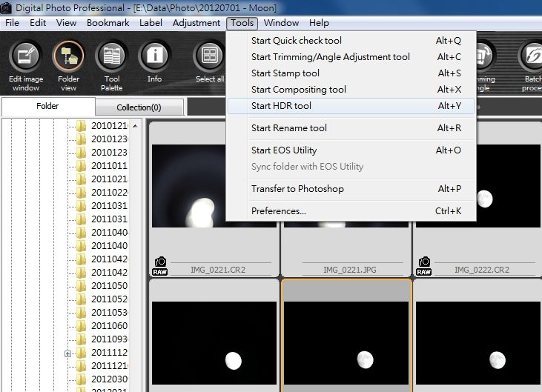Choose Start Compositing tool

tap(351, 90)
